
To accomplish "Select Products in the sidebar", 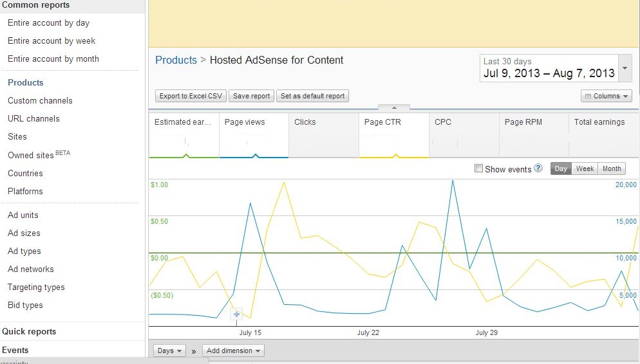I will click(25, 82).
